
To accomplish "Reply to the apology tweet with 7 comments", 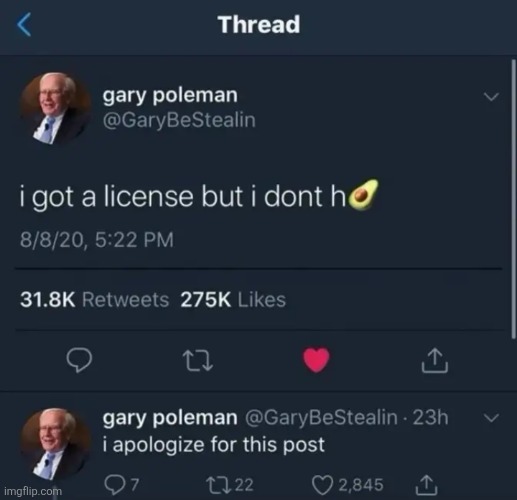I will click(121, 485).
